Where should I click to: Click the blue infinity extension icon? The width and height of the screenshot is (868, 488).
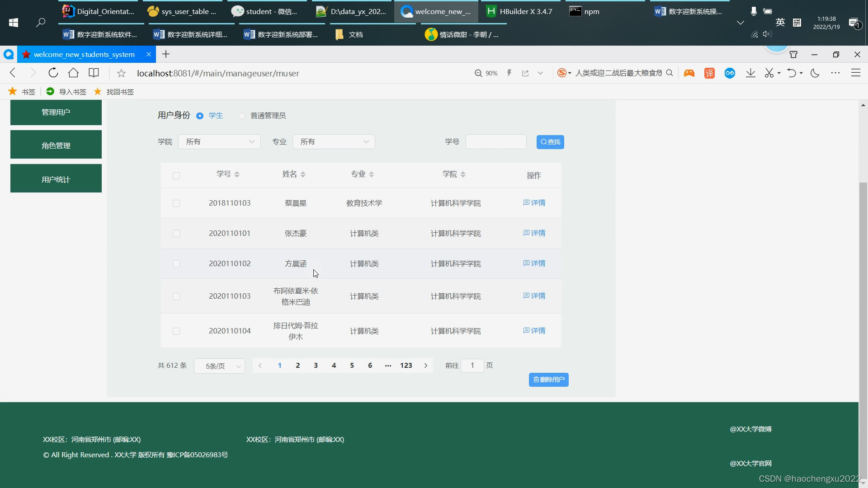point(730,73)
